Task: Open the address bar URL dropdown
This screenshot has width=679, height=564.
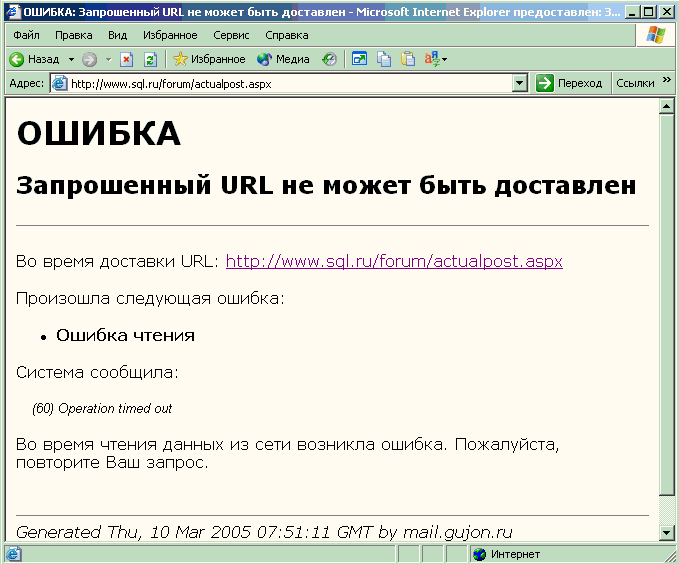Action: point(519,84)
